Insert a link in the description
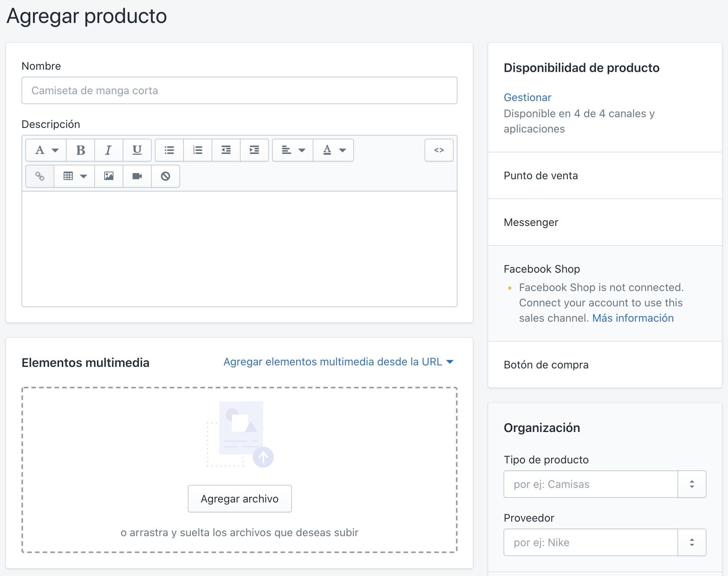Viewport: 728px width, 576px height. pyautogui.click(x=40, y=176)
